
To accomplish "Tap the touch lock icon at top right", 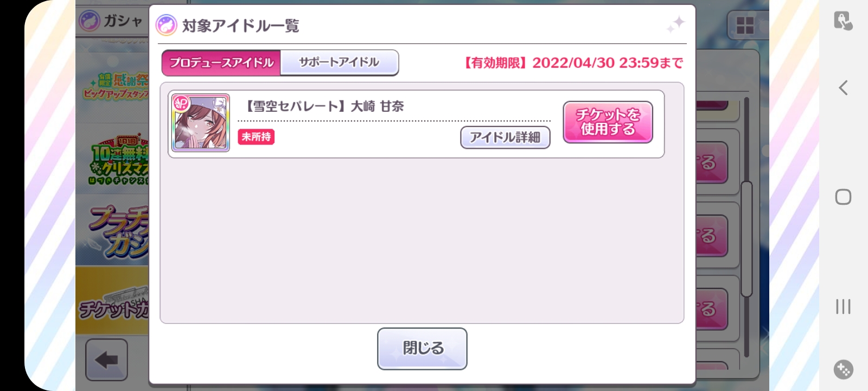I will coord(843,21).
